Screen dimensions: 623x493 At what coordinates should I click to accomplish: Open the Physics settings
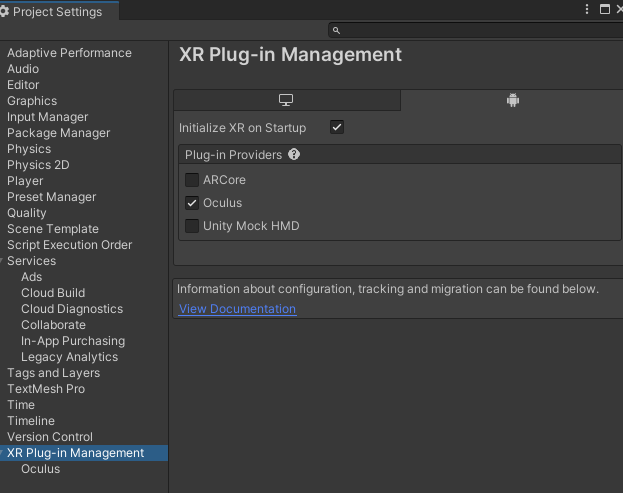(x=29, y=149)
